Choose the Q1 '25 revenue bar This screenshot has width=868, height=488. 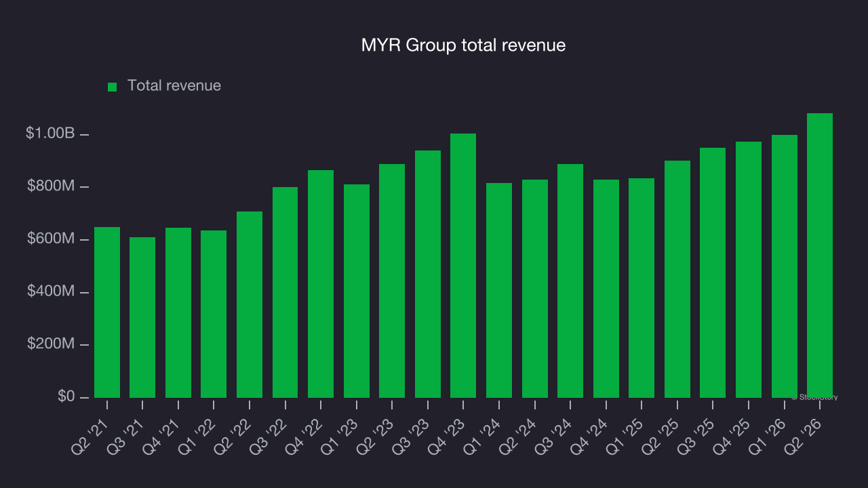(x=642, y=288)
